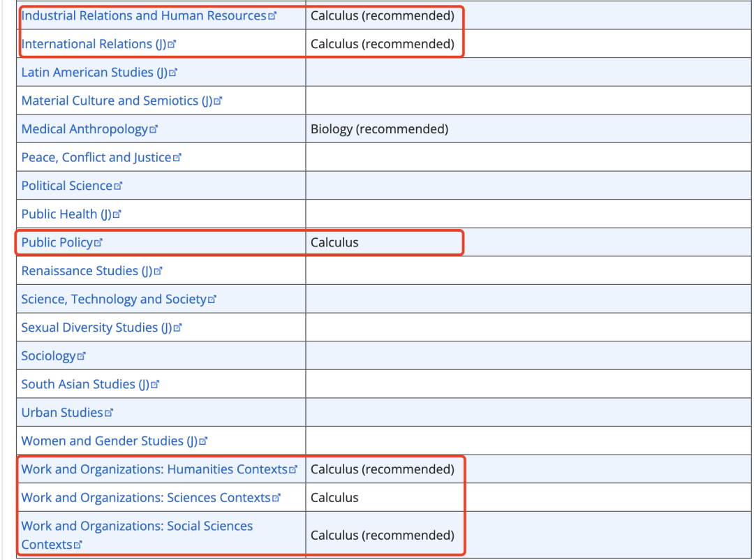Click the Public Policy link
This screenshot has height=560, width=754.
(57, 242)
